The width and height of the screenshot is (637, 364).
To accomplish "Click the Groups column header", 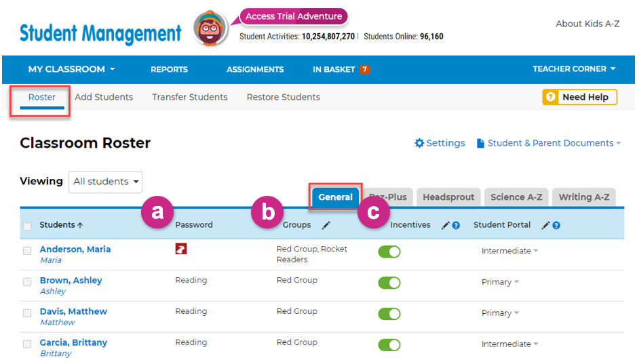I will [x=296, y=225].
